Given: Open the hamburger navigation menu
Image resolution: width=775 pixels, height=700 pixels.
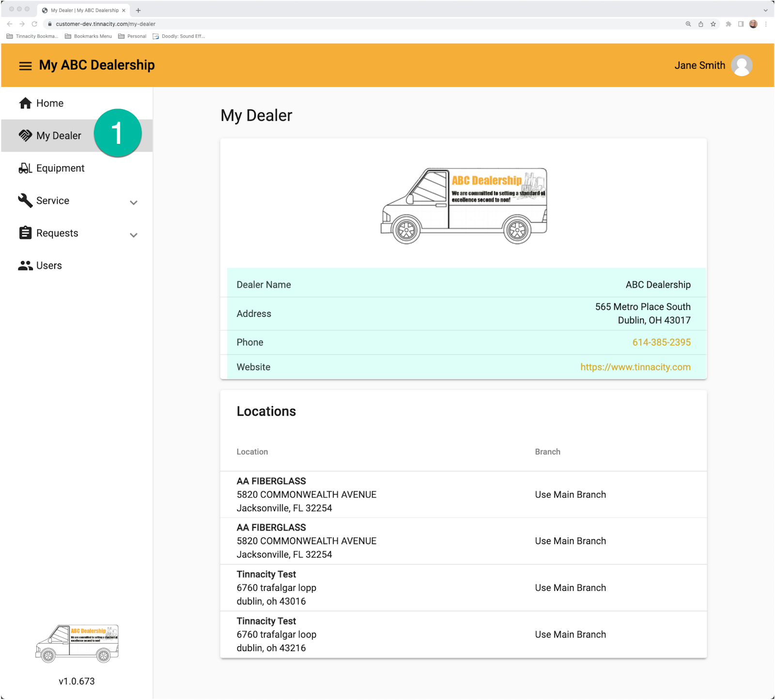Looking at the screenshot, I should pos(25,66).
